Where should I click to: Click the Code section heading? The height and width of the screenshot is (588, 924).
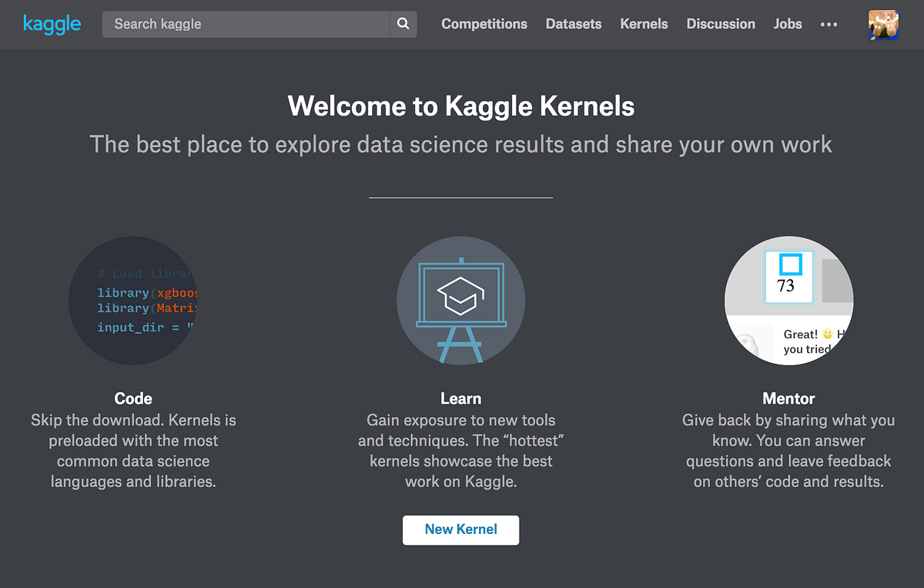tap(132, 398)
